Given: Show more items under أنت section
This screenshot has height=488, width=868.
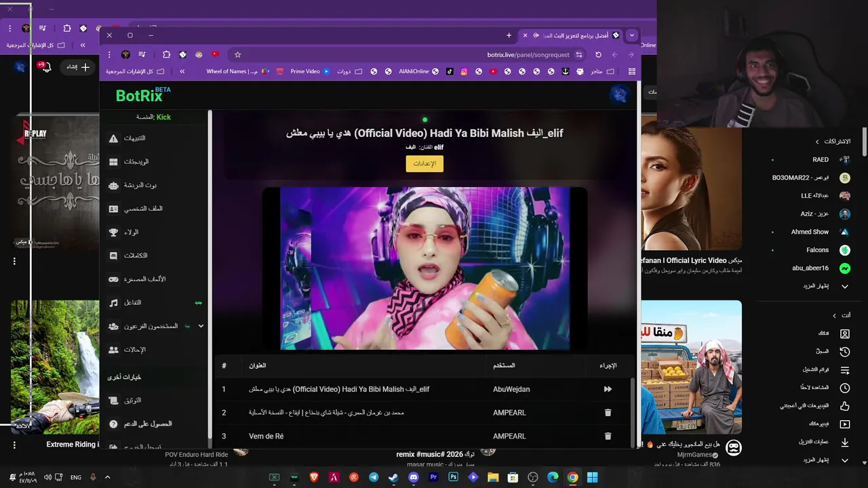Looking at the screenshot, I should coord(825,460).
